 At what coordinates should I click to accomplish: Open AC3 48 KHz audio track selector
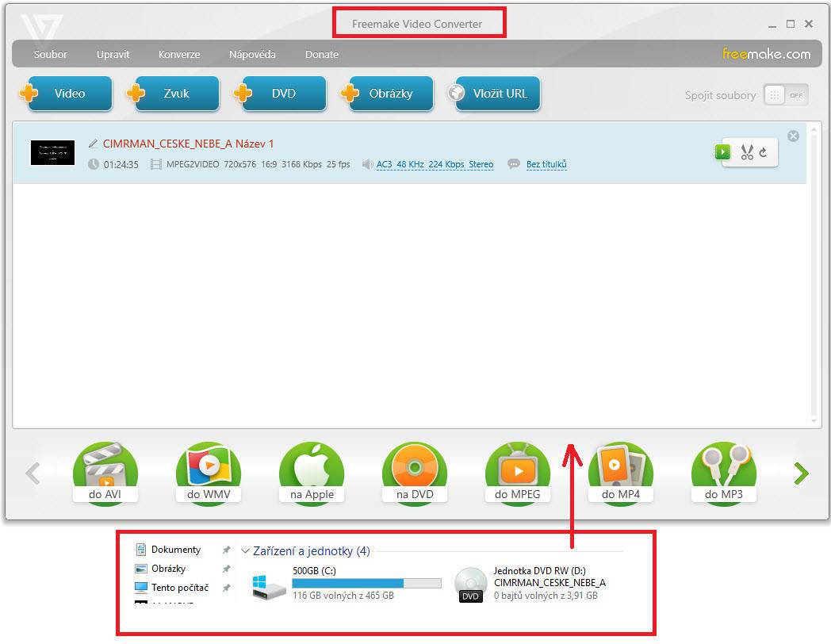(435, 164)
